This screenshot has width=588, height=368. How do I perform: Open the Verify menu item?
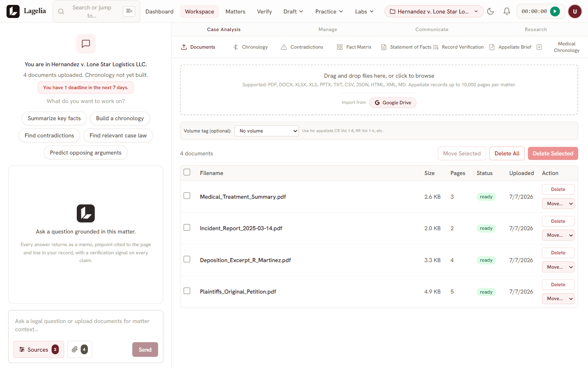(264, 11)
